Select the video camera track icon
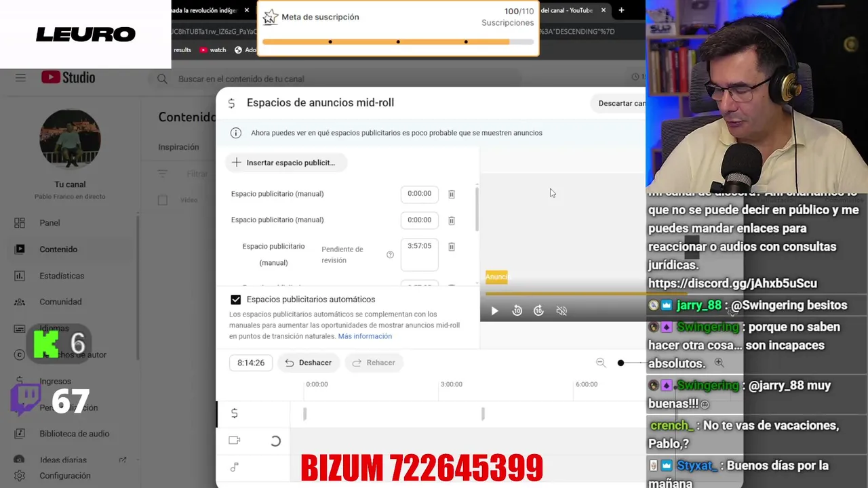Image resolution: width=868 pixels, height=488 pixels. [234, 441]
